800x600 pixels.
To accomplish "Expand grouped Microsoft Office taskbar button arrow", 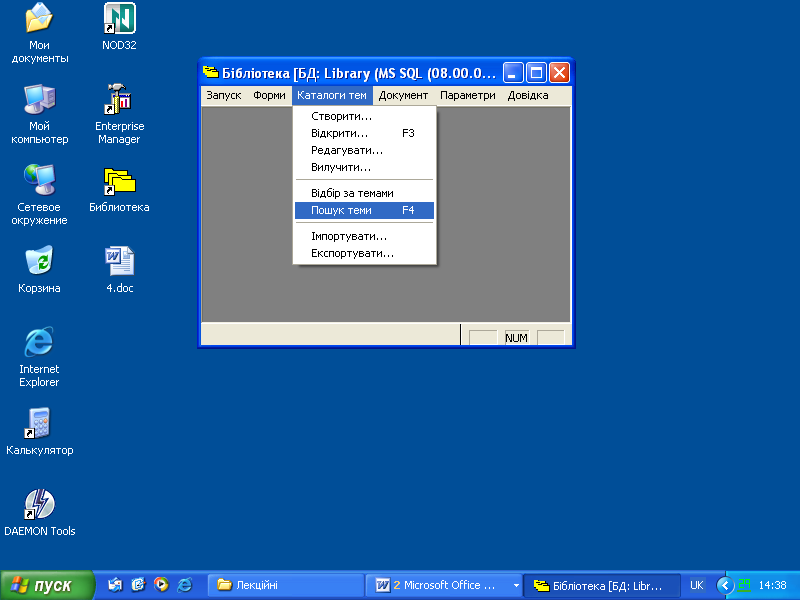I will coord(516,585).
